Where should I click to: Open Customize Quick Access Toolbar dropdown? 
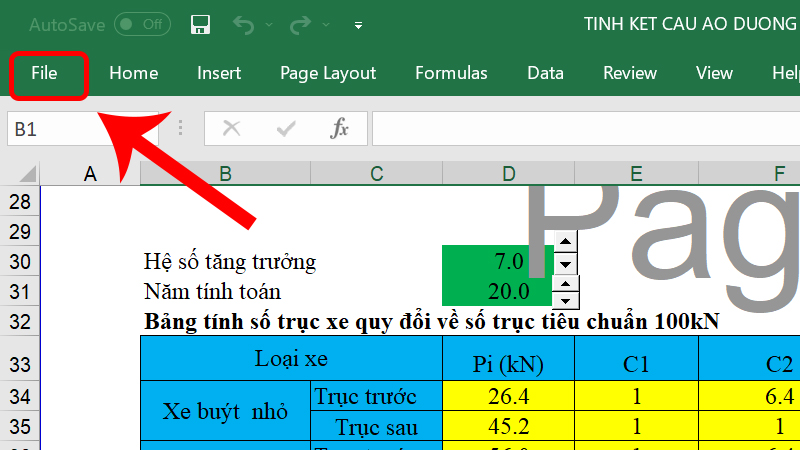click(x=358, y=25)
